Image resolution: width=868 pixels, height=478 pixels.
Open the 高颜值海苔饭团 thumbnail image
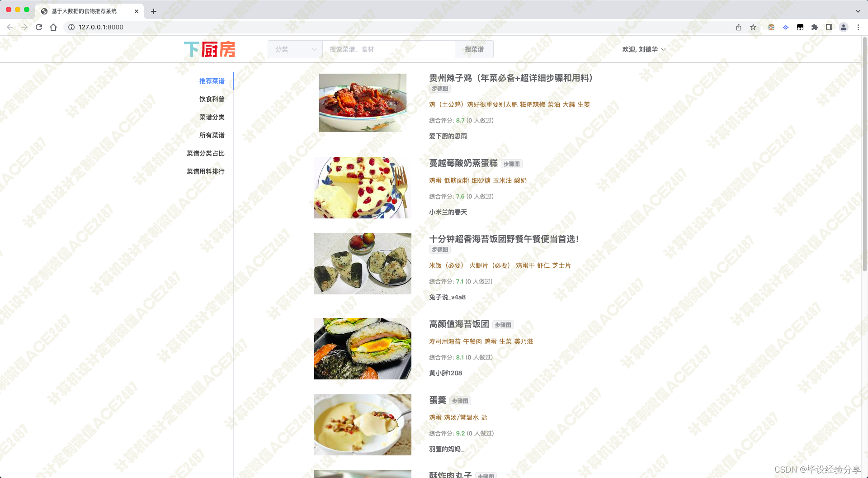coord(363,349)
